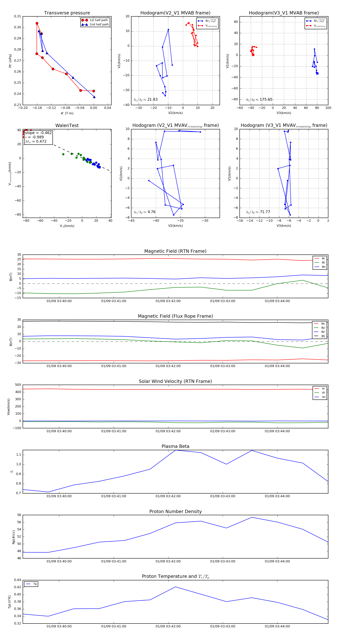Select the 'Vn' legend entry

(320, 397)
